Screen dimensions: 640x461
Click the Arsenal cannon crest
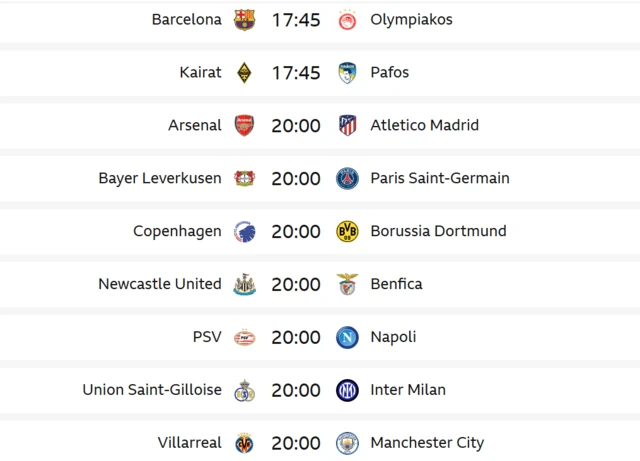click(244, 126)
